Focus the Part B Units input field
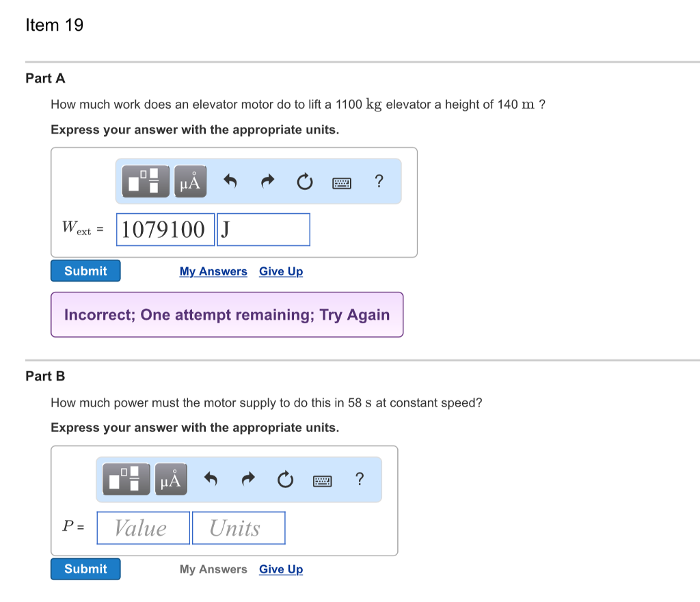The height and width of the screenshot is (602, 700). tap(239, 528)
